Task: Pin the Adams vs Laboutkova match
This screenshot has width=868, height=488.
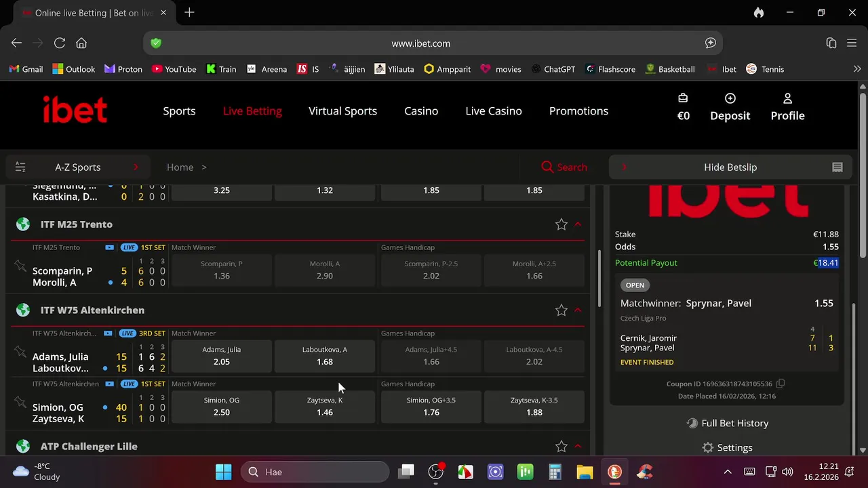Action: (20, 352)
